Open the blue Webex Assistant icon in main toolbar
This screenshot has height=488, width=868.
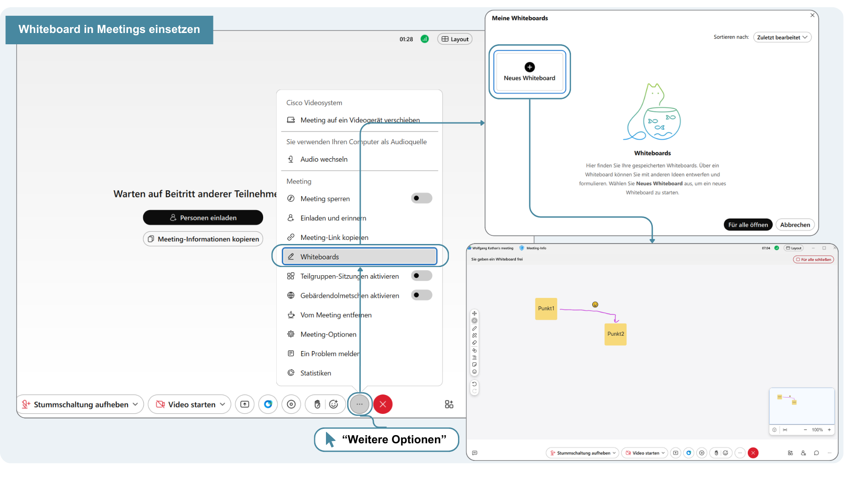(268, 404)
